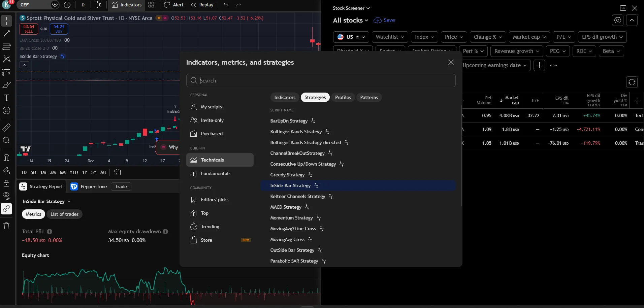Toggle EMA Cross indicator visibility
644x308 pixels.
pos(67,40)
